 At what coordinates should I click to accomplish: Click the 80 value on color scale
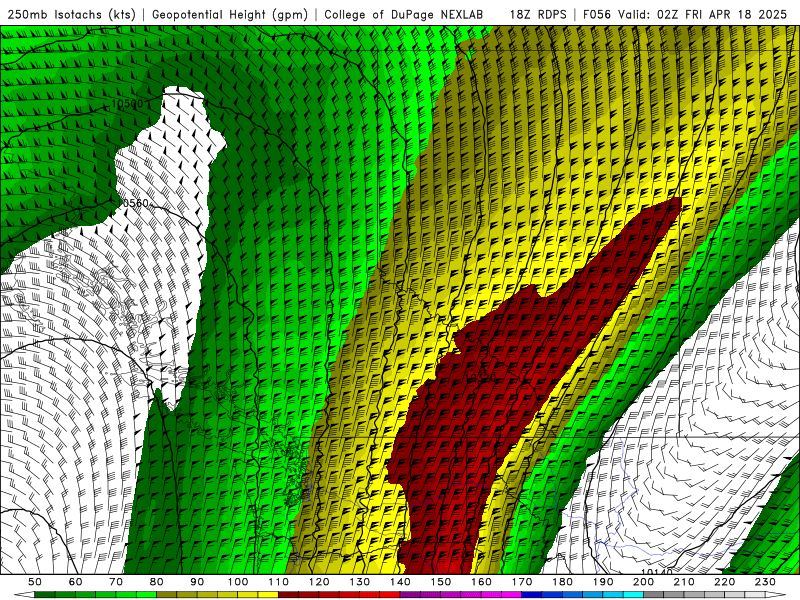point(157,582)
